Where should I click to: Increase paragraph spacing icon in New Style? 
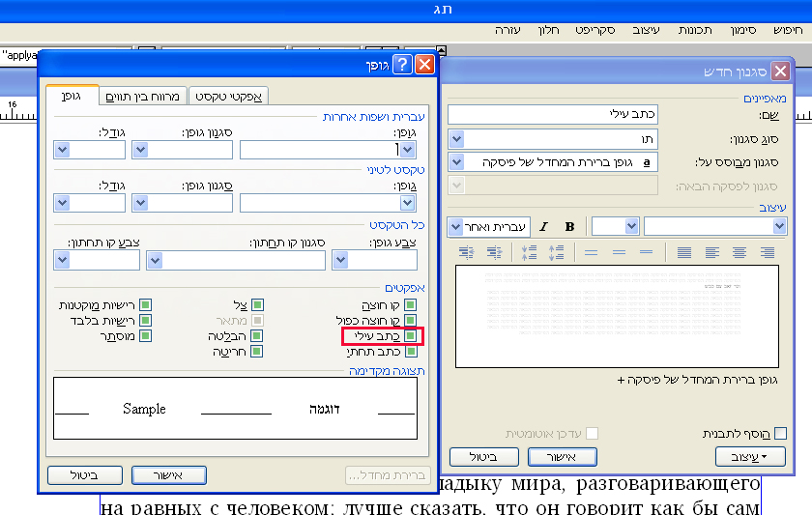(556, 252)
